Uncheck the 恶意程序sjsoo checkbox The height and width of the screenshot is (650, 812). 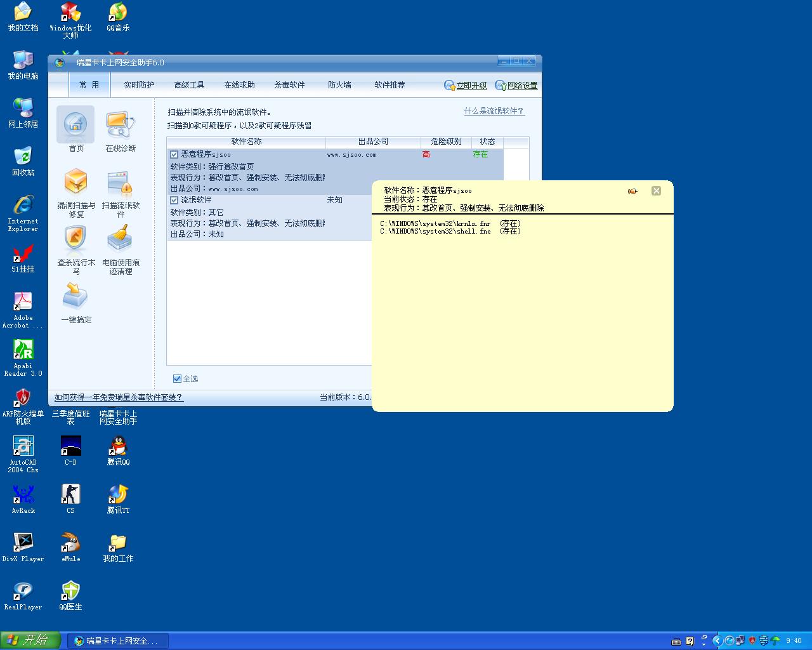coord(174,154)
